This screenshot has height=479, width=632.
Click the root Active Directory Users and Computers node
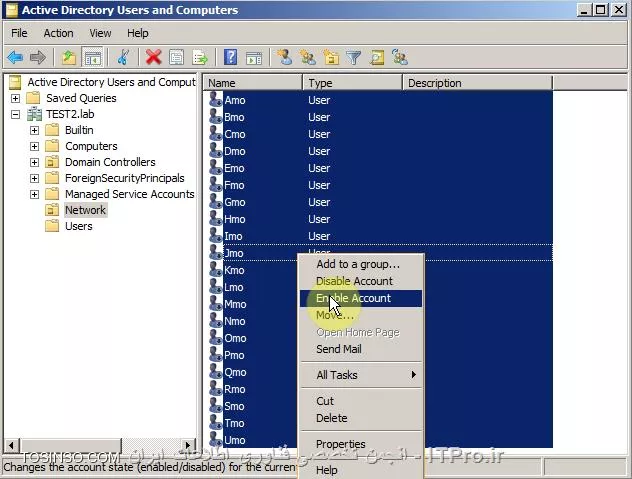tap(111, 82)
